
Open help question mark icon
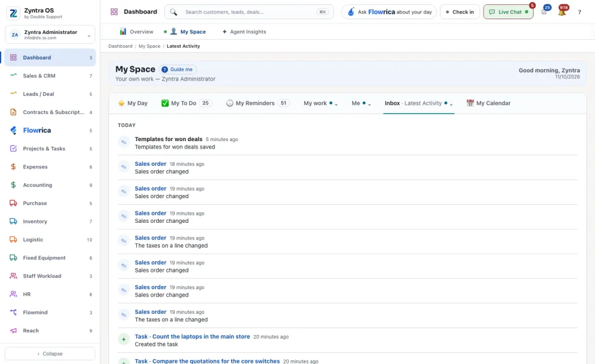coord(580,12)
